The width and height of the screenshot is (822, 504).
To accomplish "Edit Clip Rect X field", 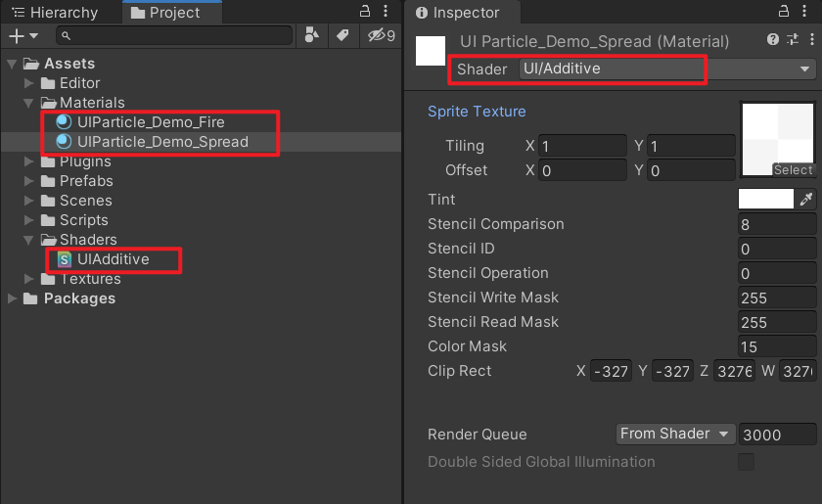I will point(611,371).
